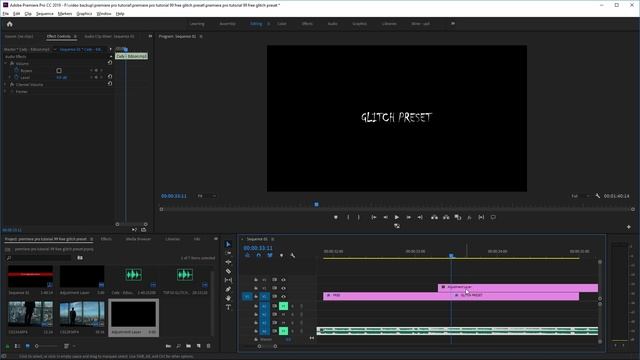Toggle nest sequence insert mode icon

pos(247,255)
